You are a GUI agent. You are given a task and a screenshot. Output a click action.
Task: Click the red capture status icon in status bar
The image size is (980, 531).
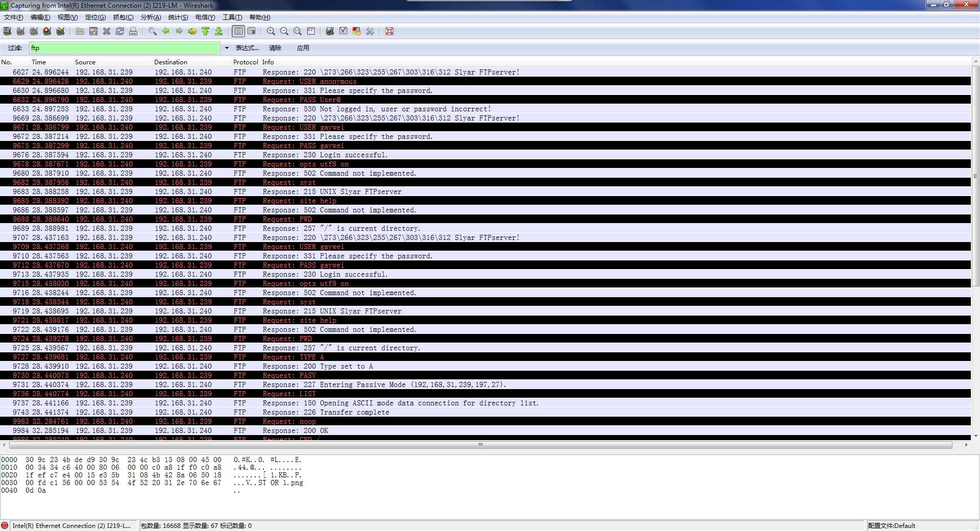tap(5, 526)
